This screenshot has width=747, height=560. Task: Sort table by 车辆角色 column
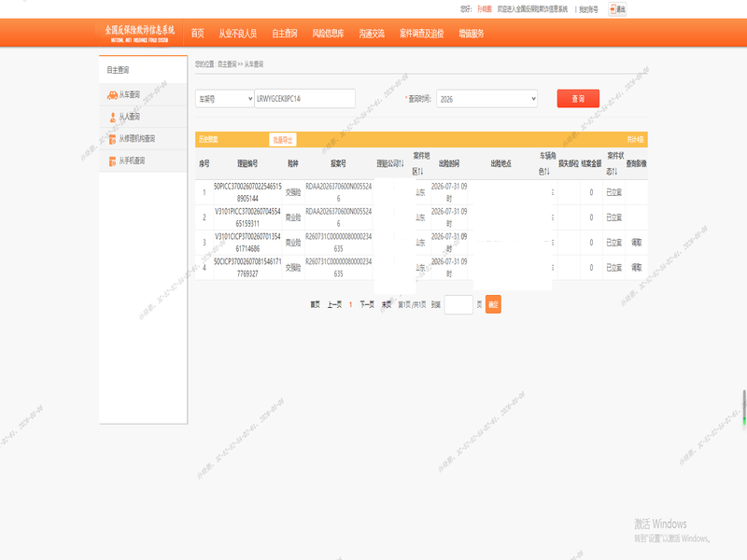[x=547, y=163]
